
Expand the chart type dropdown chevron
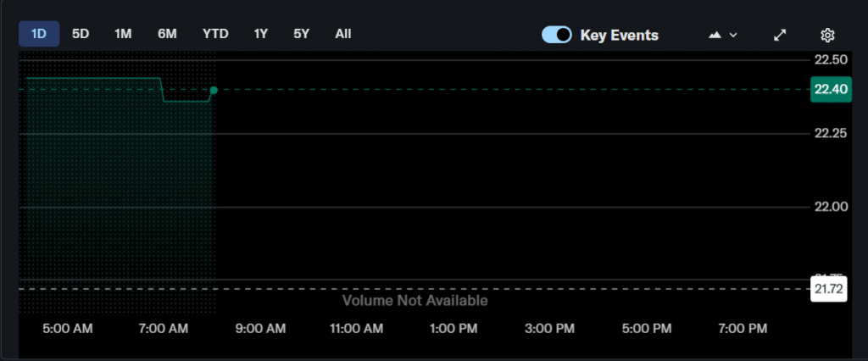pos(733,35)
